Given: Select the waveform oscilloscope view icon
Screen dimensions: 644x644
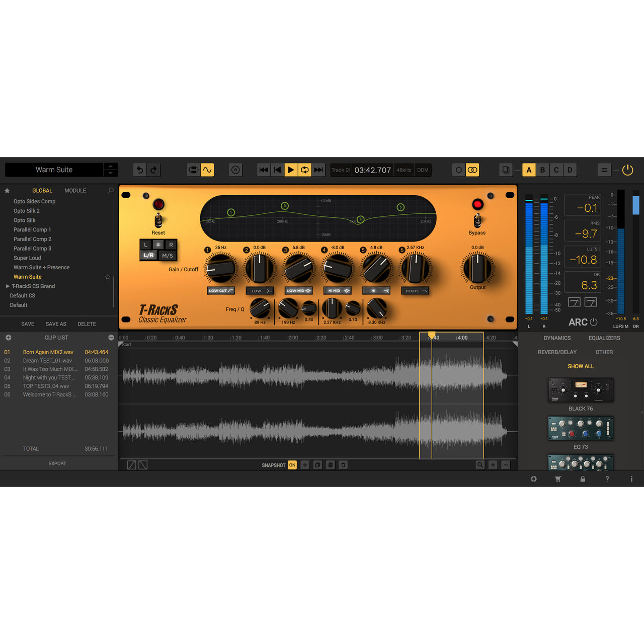Looking at the screenshot, I should click(x=207, y=170).
